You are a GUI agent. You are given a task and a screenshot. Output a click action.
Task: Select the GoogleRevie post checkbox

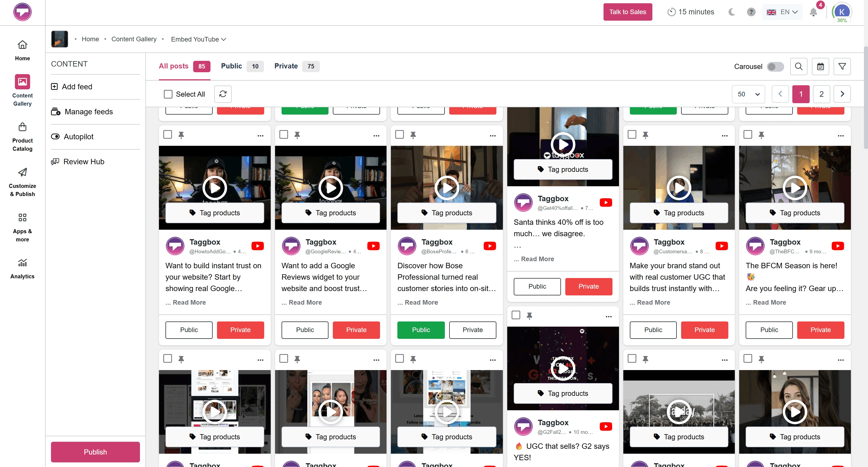click(x=284, y=135)
